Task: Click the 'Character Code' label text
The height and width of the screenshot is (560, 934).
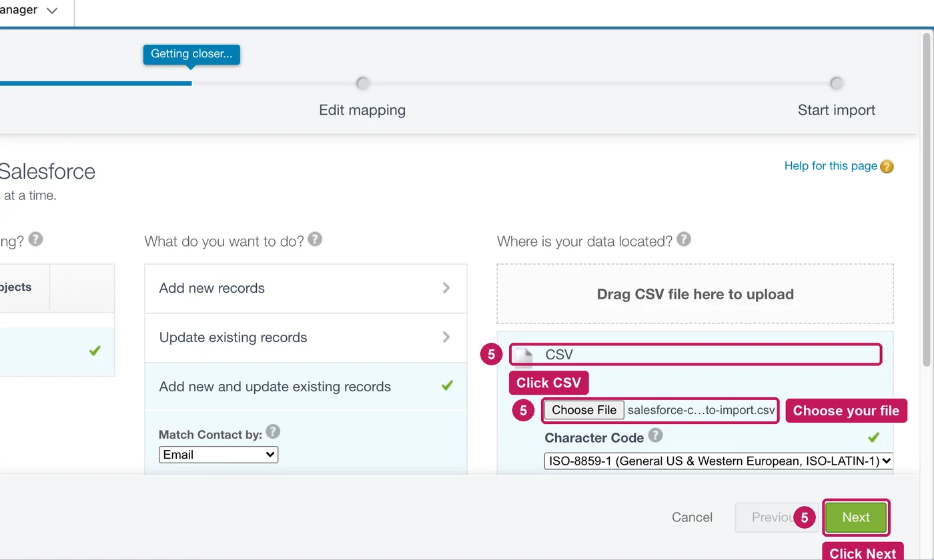Action: click(594, 438)
